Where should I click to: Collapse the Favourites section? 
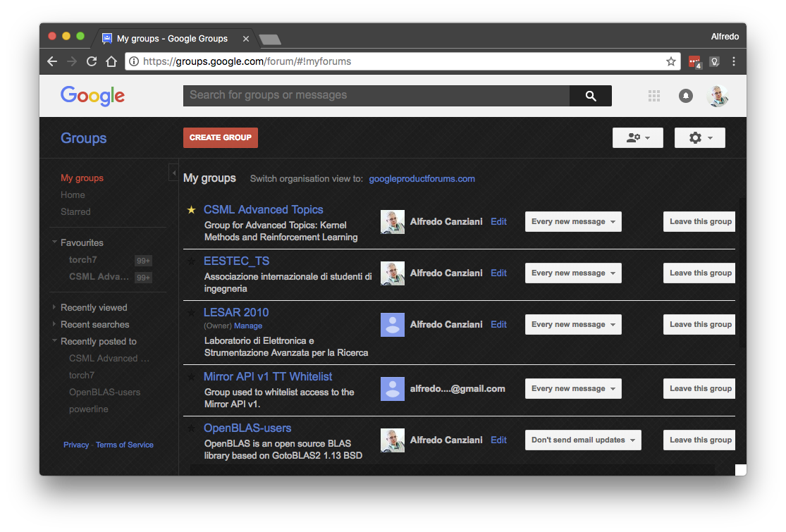(55, 242)
